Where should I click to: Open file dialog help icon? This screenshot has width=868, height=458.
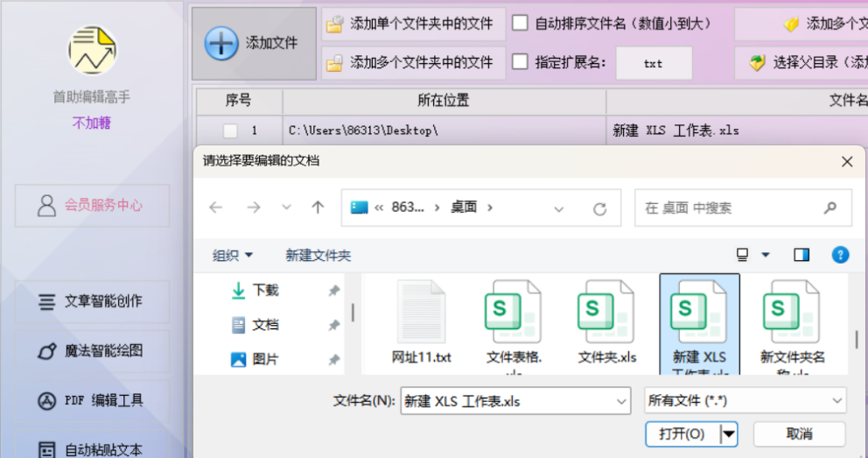(x=840, y=255)
